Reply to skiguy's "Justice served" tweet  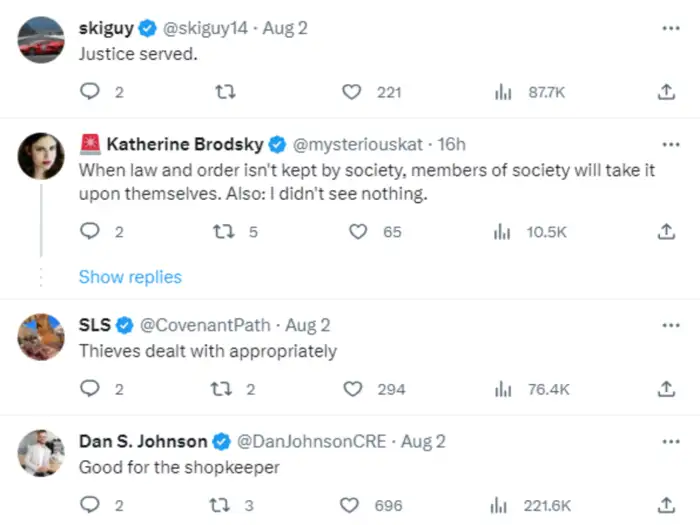[x=90, y=92]
